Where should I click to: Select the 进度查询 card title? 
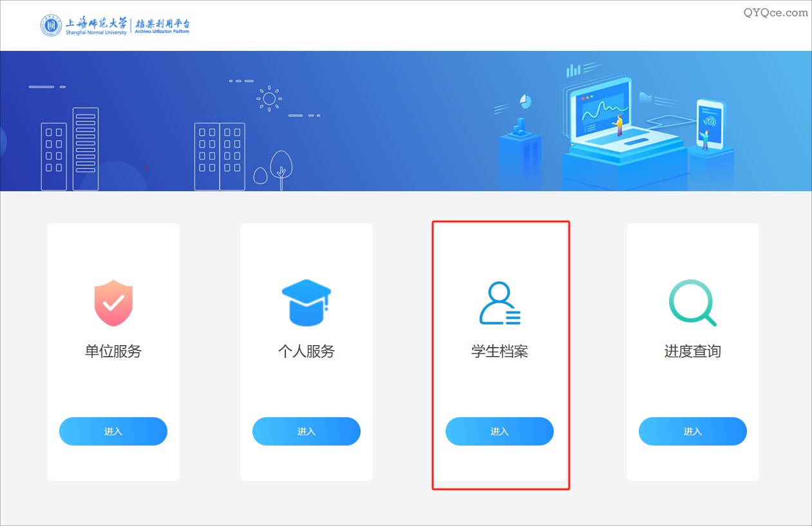693,352
